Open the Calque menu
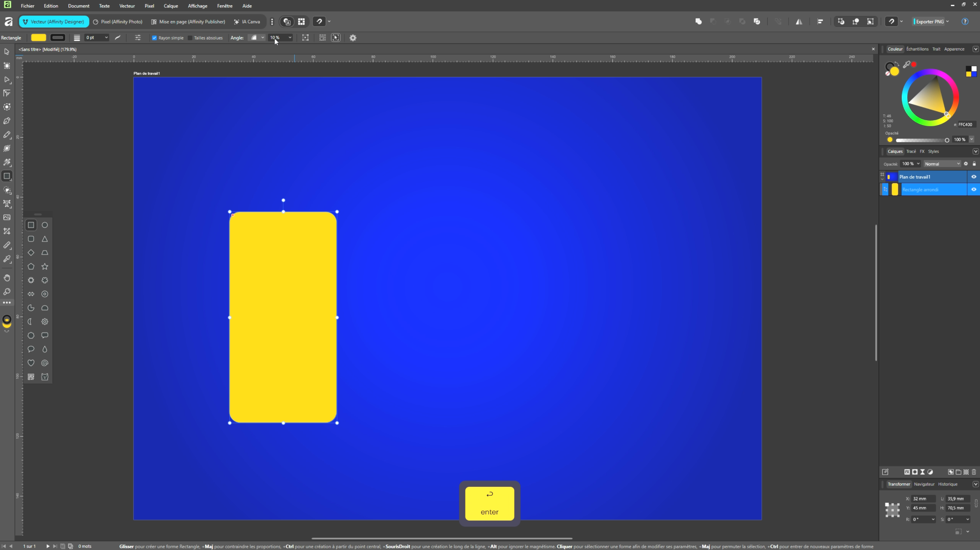 tap(170, 6)
